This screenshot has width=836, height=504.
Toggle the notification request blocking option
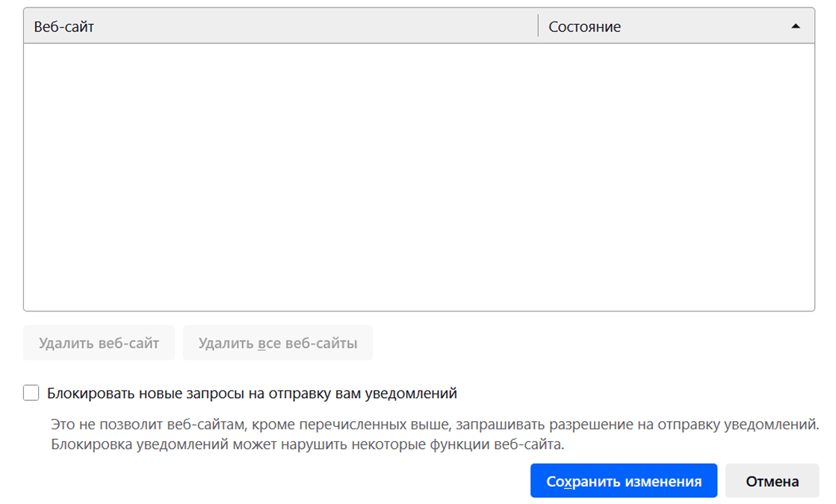point(31,392)
